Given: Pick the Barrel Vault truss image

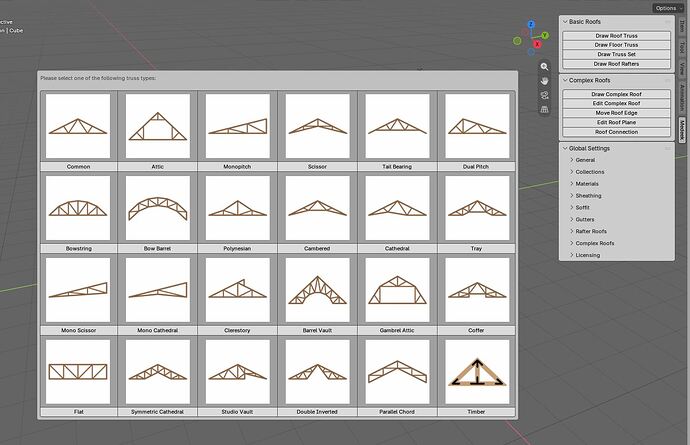Looking at the screenshot, I should point(317,290).
